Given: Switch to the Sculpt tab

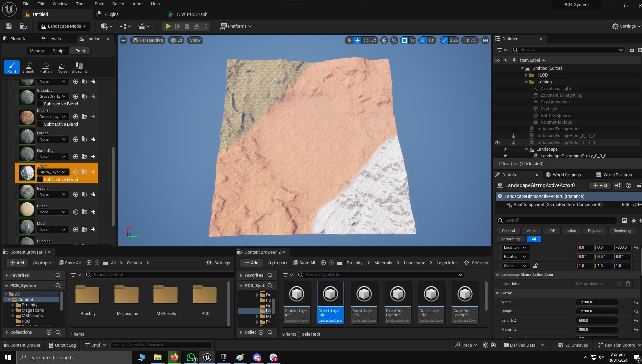Looking at the screenshot, I should coord(59,51).
